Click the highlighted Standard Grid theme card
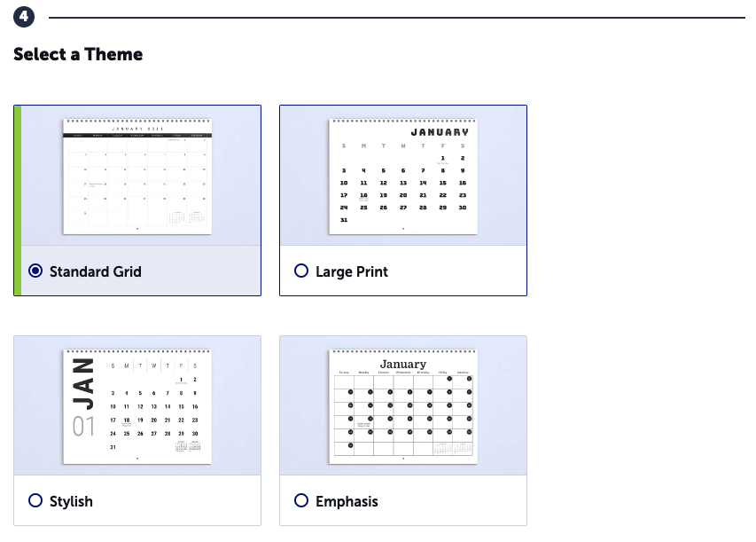The height and width of the screenshot is (542, 756). (x=137, y=200)
